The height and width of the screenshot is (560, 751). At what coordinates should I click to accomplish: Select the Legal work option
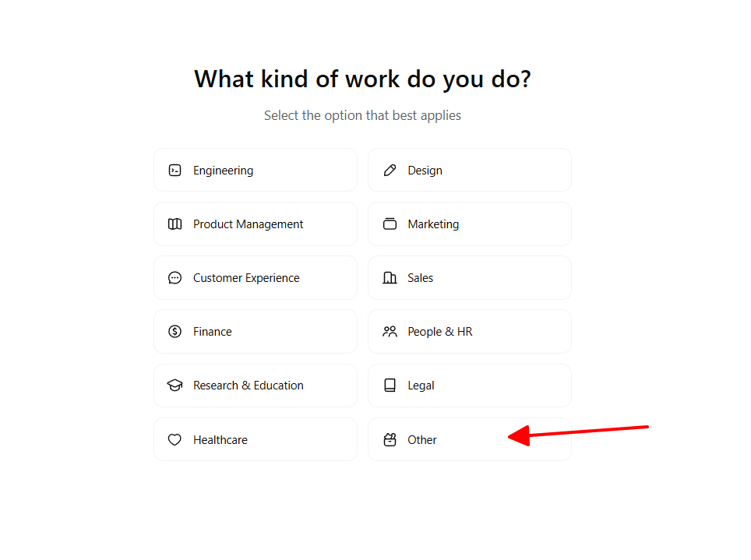(x=469, y=386)
